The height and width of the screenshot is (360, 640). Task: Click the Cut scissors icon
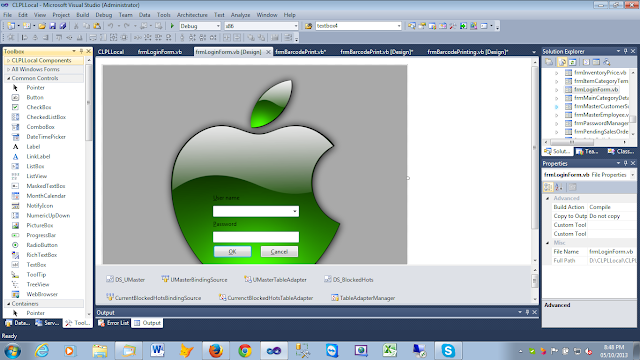(76, 26)
